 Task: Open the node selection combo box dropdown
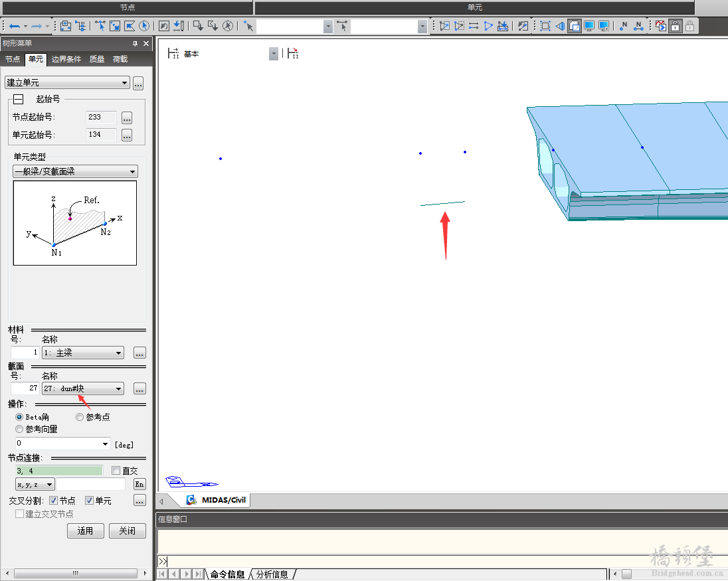click(328, 27)
